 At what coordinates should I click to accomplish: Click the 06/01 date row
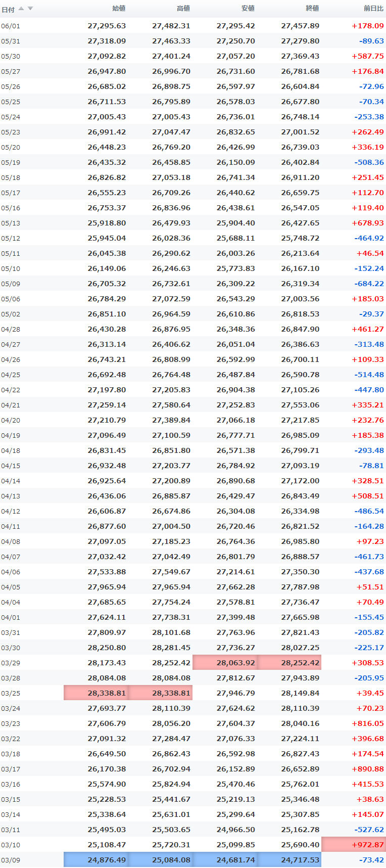(x=193, y=26)
